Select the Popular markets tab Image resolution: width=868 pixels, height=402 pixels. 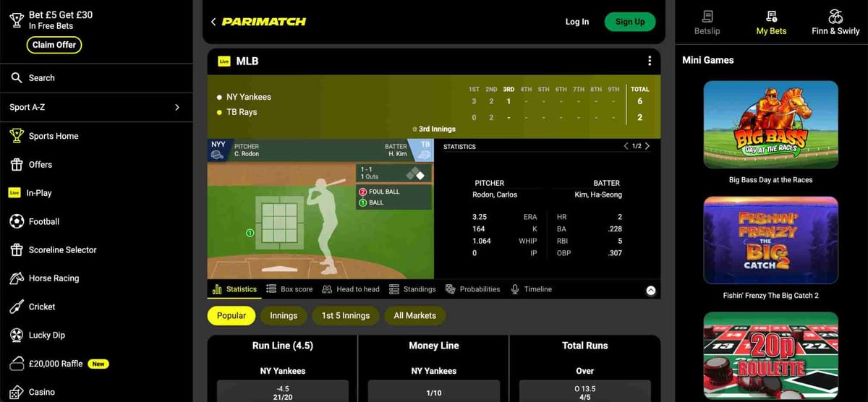(231, 316)
